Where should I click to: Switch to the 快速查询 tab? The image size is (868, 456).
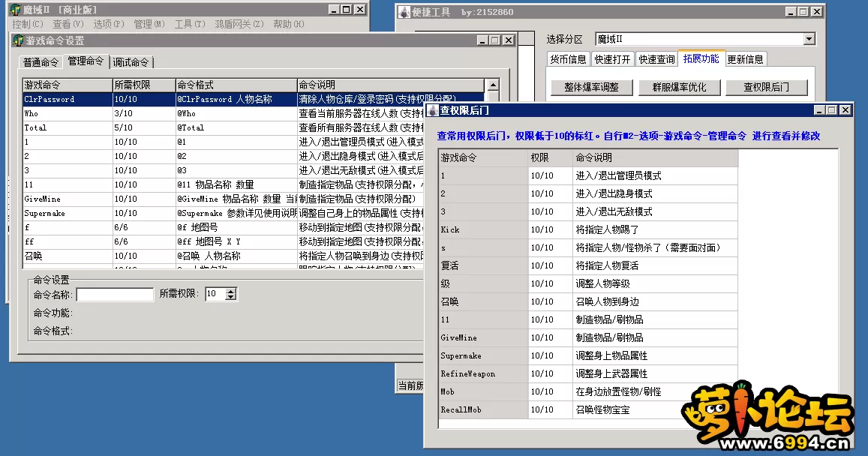tap(656, 59)
